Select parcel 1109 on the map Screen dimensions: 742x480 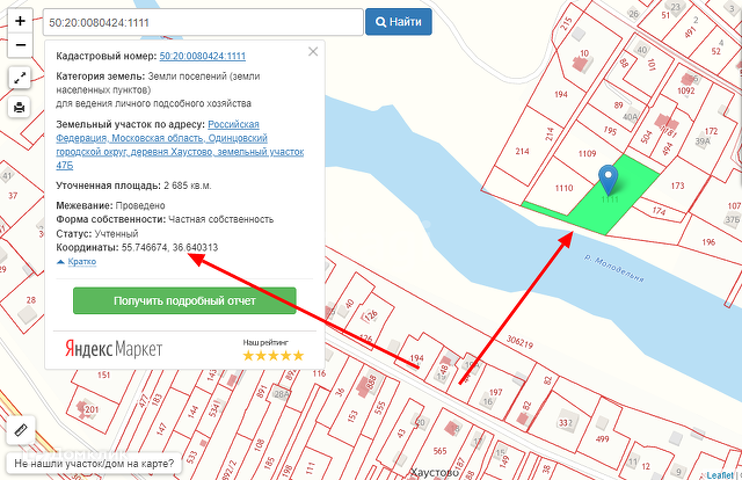coord(587,154)
